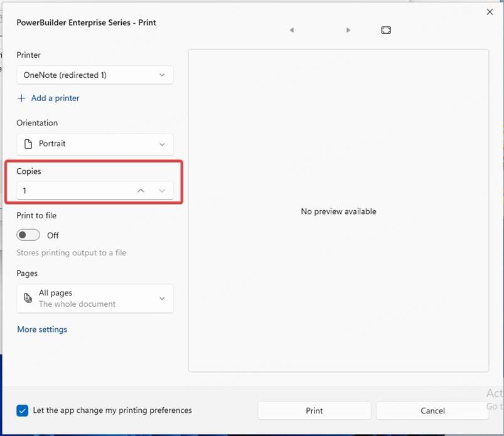This screenshot has height=436, width=504.
Task: Click the Stores printing output to a file text
Action: 72,253
